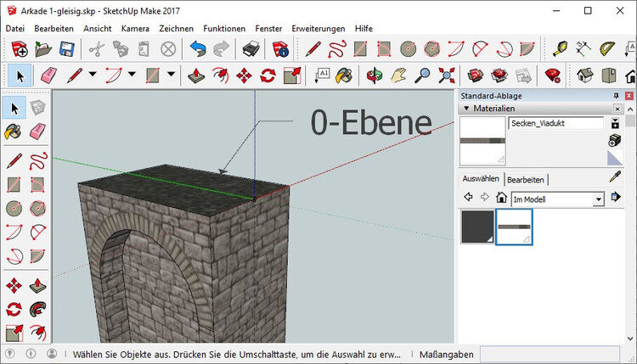Image resolution: width=637 pixels, height=364 pixels.
Task: Switch to the Auswählen tab
Action: click(x=481, y=178)
